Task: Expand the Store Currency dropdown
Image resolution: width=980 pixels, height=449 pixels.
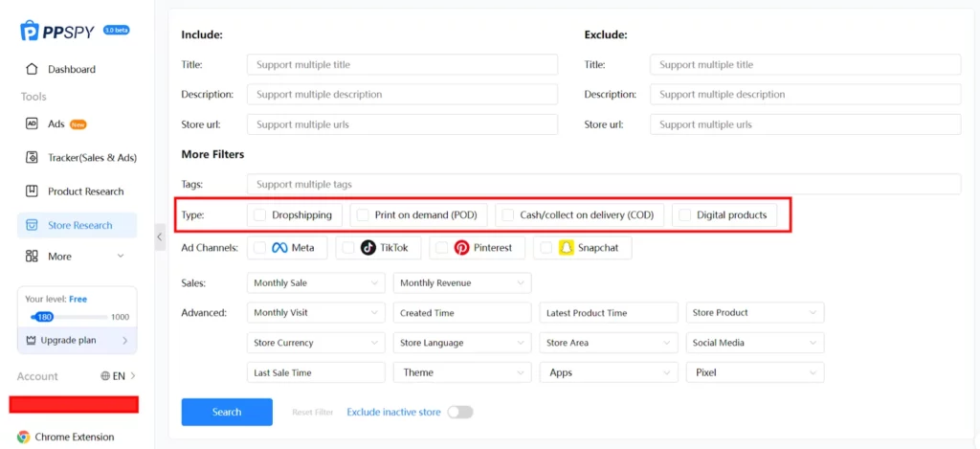Action: click(315, 343)
